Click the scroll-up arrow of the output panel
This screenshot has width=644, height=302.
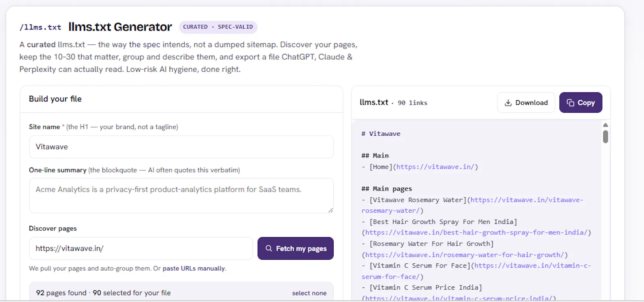click(x=605, y=125)
